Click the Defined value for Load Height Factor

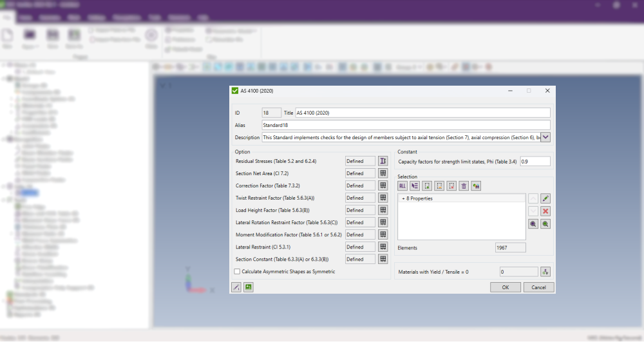click(360, 210)
